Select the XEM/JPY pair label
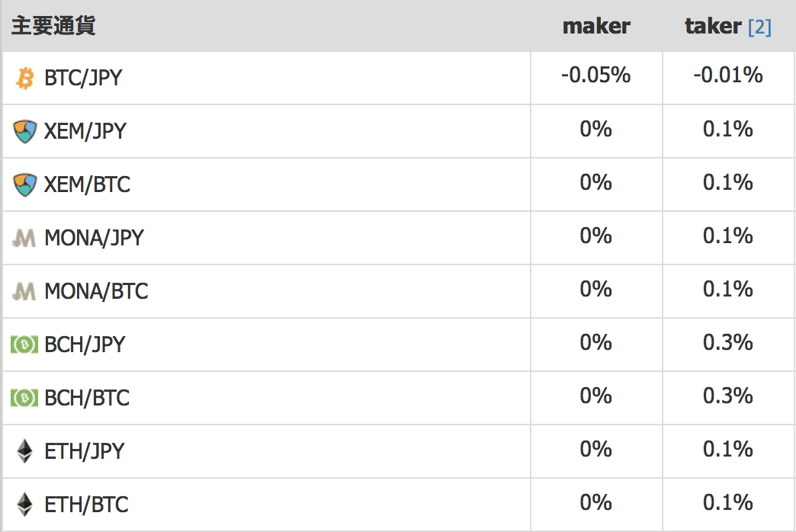This screenshot has height=532, width=796. click(85, 131)
